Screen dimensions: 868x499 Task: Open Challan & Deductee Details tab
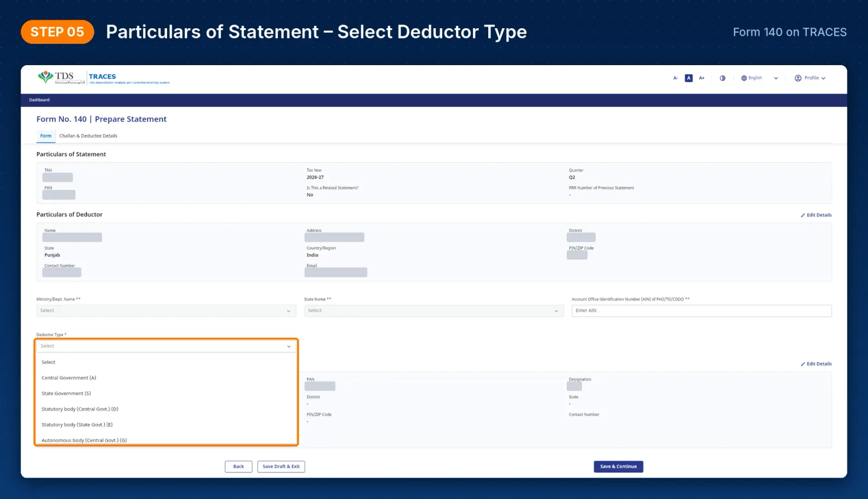[88, 136]
